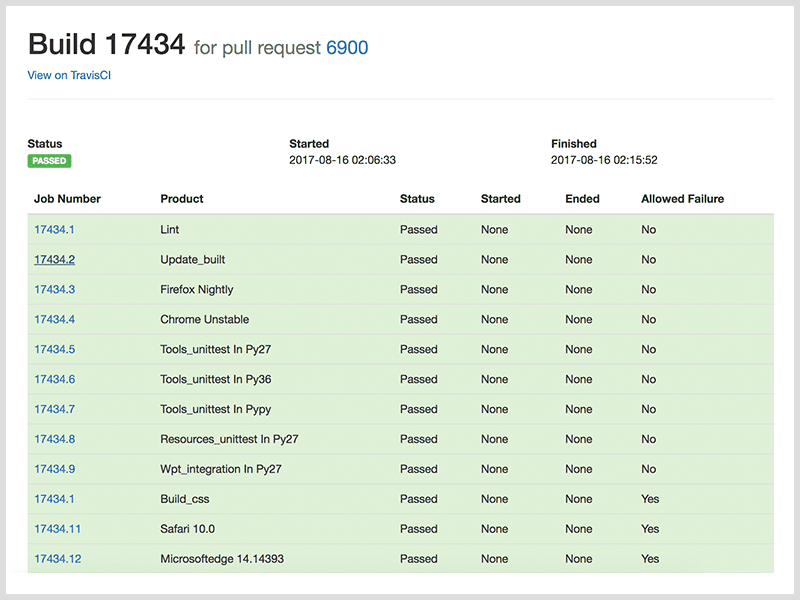Click the Build 17434 heading
Screen dimensions: 800x600
coord(106,44)
